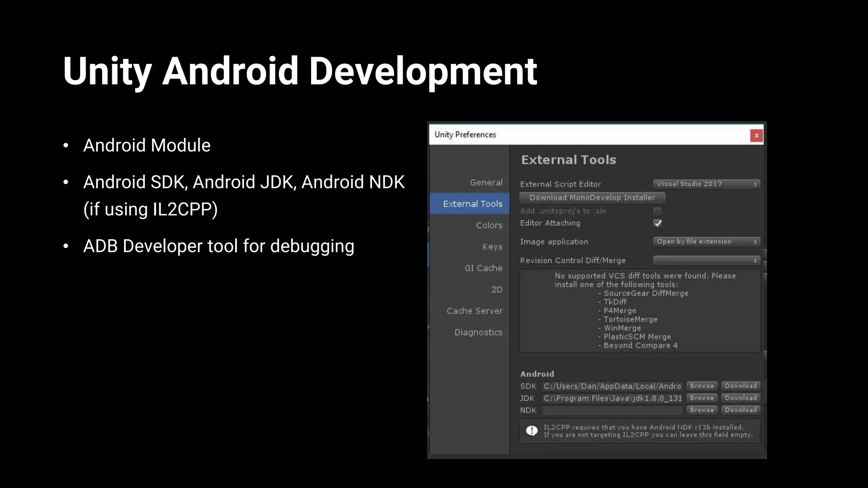
Task: Download the JDK
Action: (x=741, y=398)
